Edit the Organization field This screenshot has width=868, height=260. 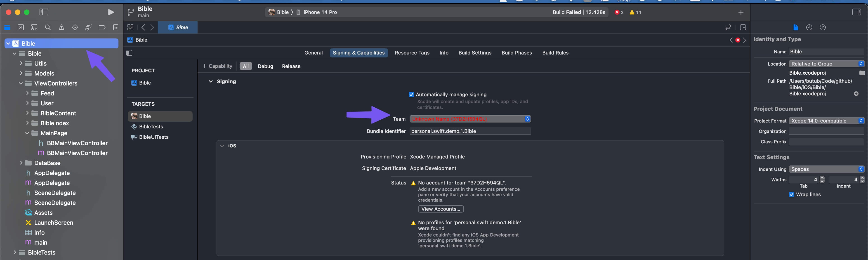coord(827,131)
